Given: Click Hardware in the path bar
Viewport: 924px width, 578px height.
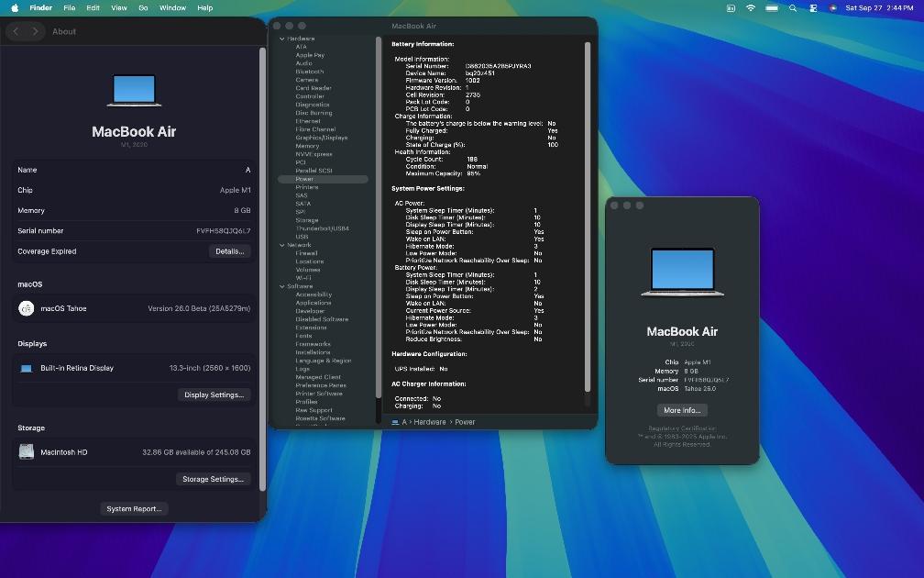Looking at the screenshot, I should [x=430, y=422].
